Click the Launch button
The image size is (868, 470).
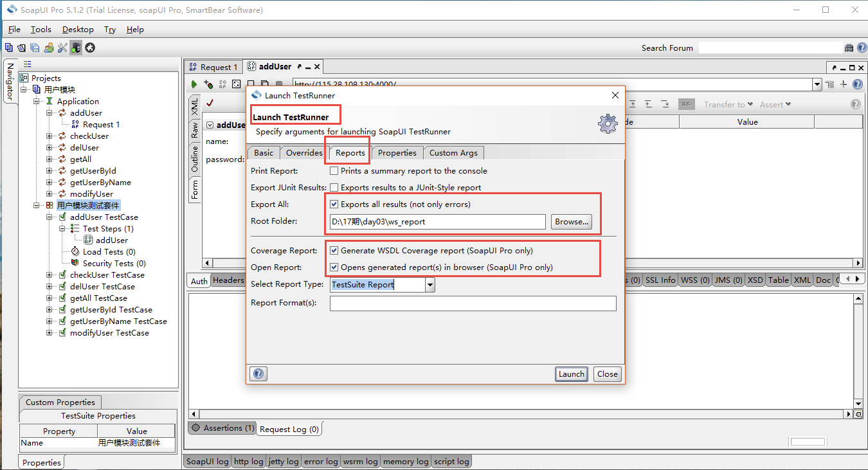[572, 374]
